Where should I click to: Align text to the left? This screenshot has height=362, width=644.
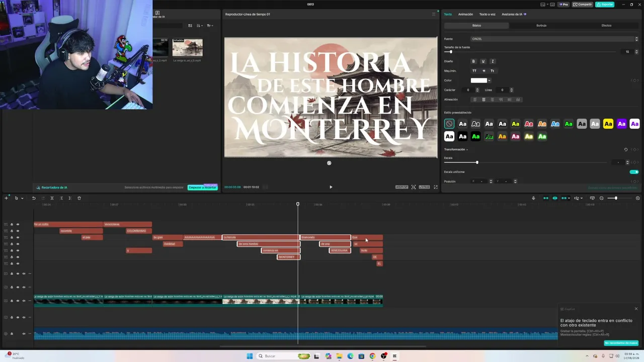(x=475, y=100)
